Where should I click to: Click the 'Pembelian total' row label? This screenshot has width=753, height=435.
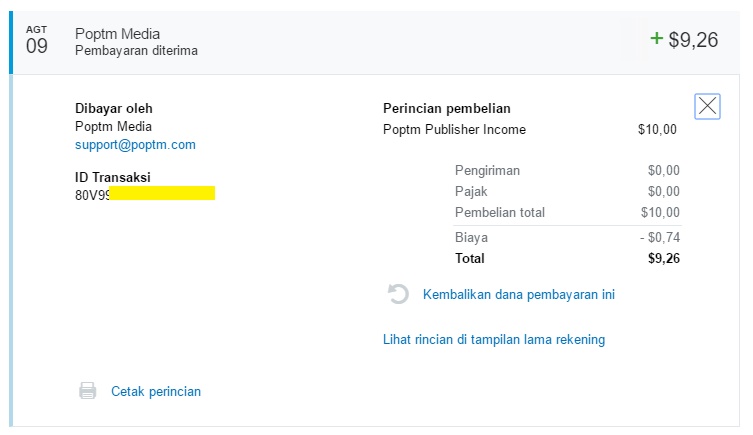(500, 213)
